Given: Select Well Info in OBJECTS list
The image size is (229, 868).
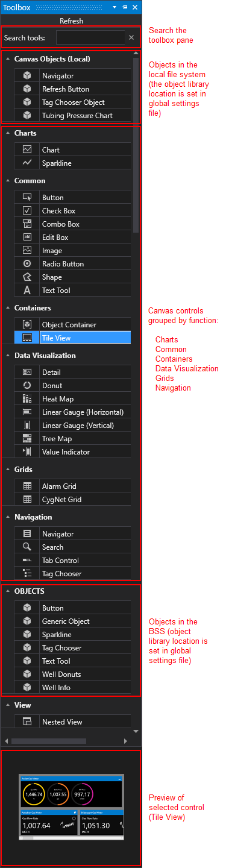Looking at the screenshot, I should [72, 688].
